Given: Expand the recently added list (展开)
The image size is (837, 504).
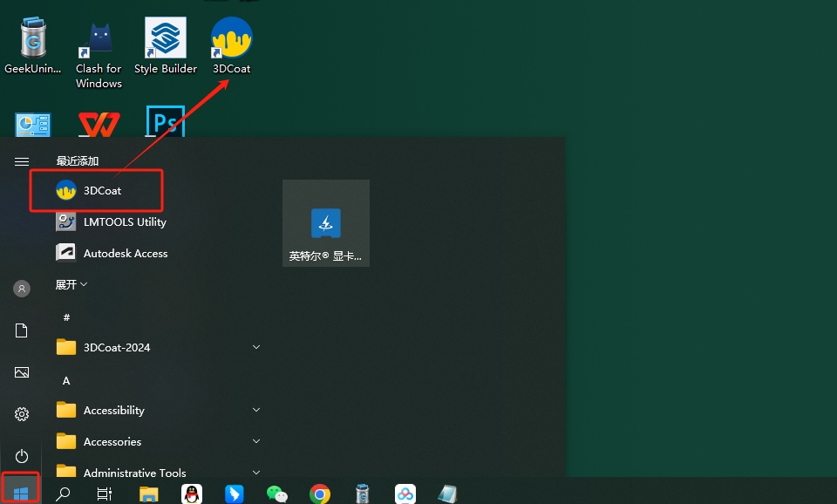Looking at the screenshot, I should click(71, 284).
